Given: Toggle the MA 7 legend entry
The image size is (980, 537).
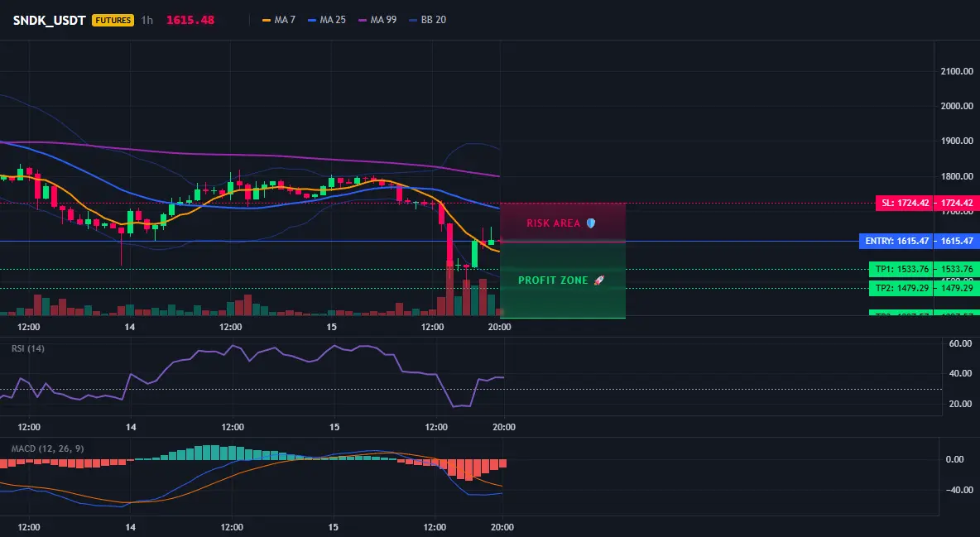Looking at the screenshot, I should click(x=279, y=20).
